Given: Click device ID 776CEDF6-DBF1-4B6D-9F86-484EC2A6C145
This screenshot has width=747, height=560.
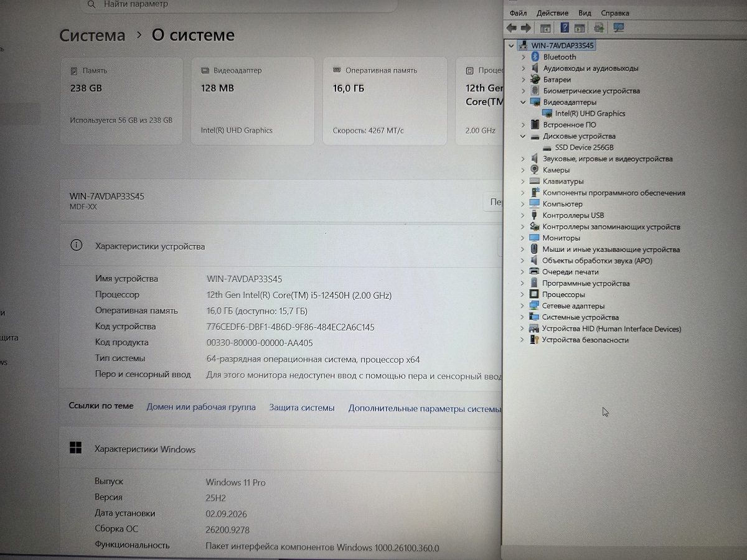Looking at the screenshot, I should pyautogui.click(x=290, y=327).
